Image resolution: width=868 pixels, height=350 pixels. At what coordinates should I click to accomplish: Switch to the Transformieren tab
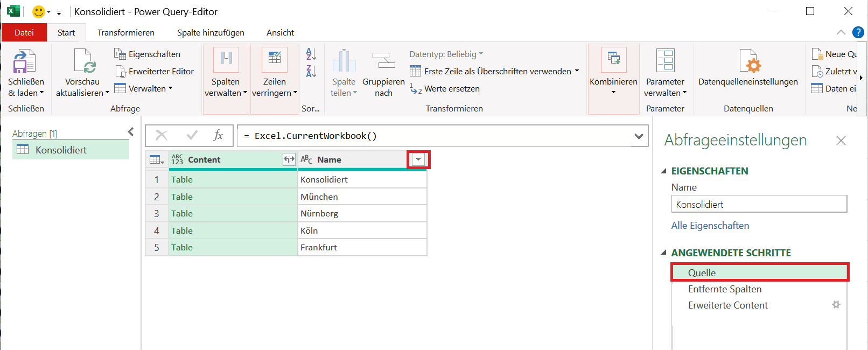click(x=126, y=32)
